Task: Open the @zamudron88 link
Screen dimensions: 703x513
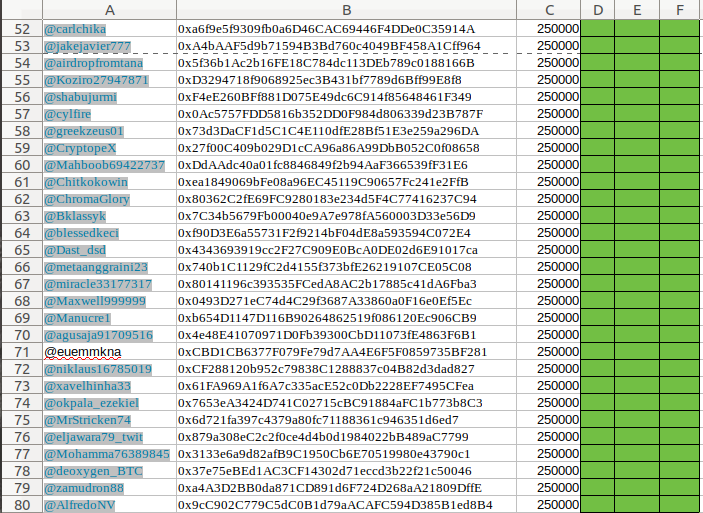Action: 84,488
